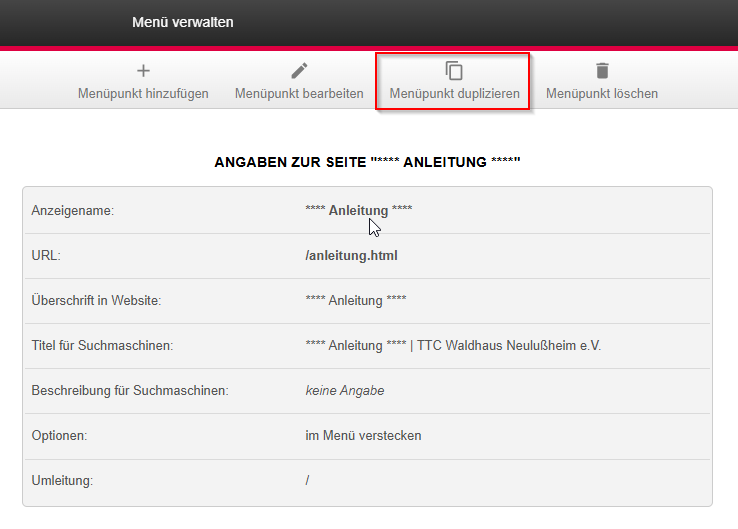Open 'Menüpunkt bearbeiten' text button
The width and height of the screenshot is (738, 529).
[299, 94]
